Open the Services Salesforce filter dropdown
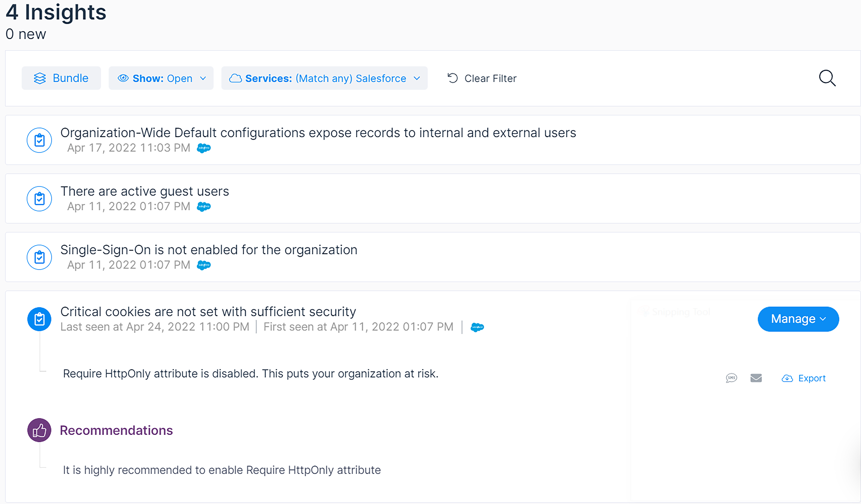 [x=324, y=78]
